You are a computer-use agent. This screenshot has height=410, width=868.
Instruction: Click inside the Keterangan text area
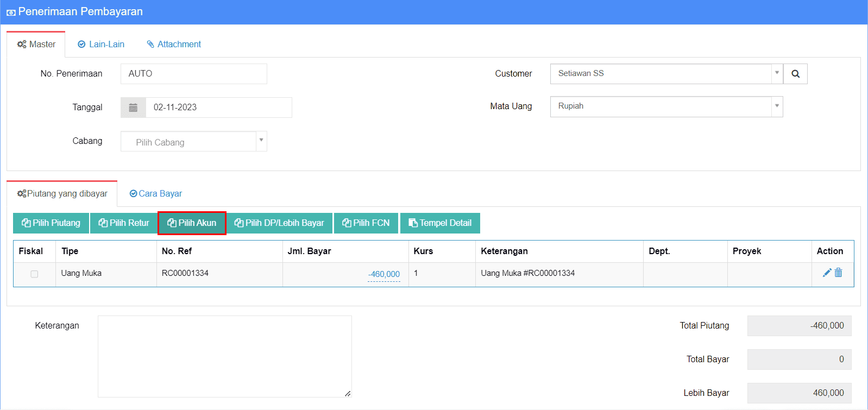tap(225, 357)
